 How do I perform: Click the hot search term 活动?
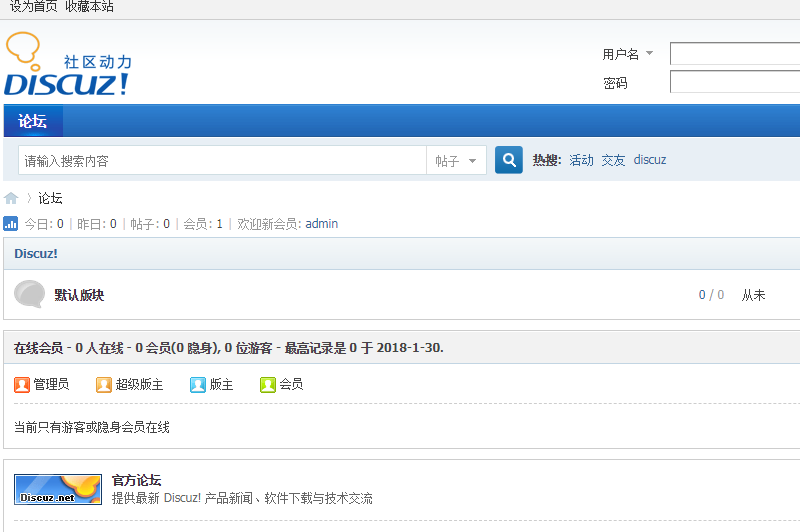[581, 160]
